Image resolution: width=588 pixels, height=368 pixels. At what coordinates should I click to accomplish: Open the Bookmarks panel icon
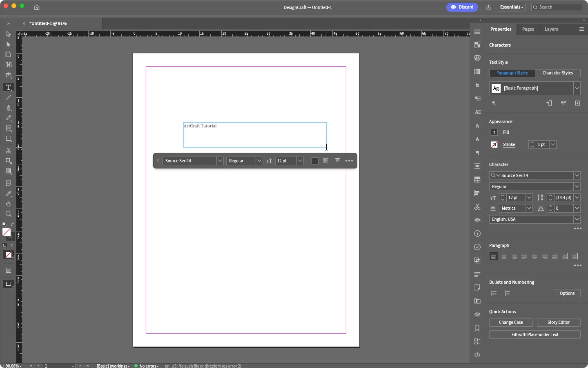(478, 328)
